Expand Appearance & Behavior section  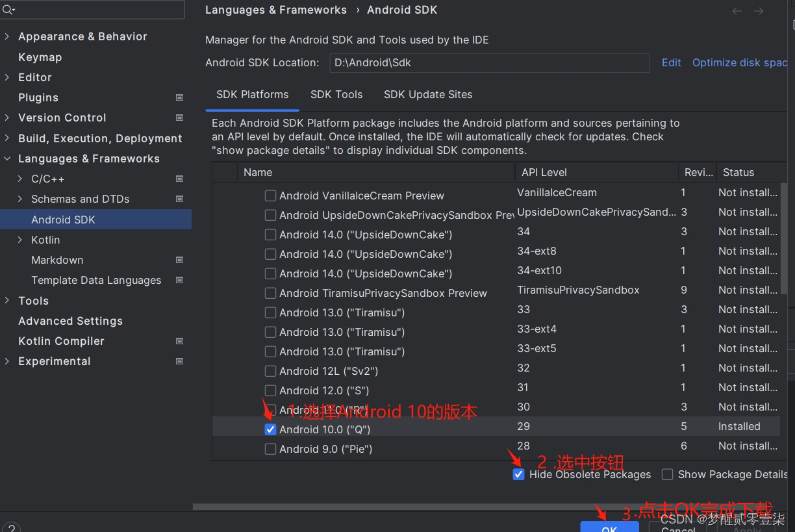pos(7,36)
